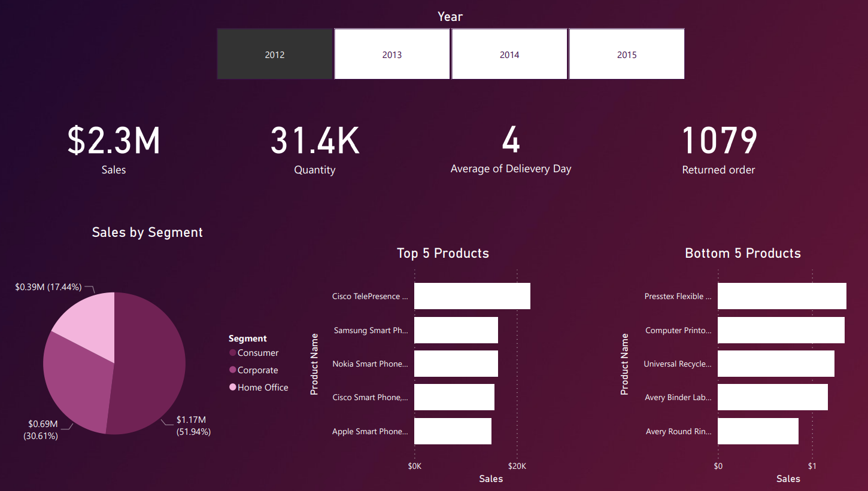
Task: Select the Home Office legend marker
Action: tap(232, 388)
